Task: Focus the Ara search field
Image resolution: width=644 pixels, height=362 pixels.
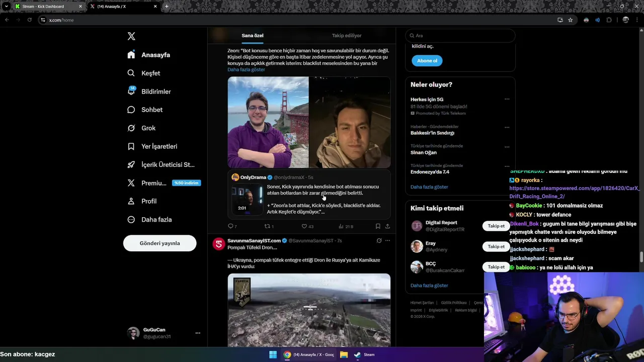Action: pos(460,36)
